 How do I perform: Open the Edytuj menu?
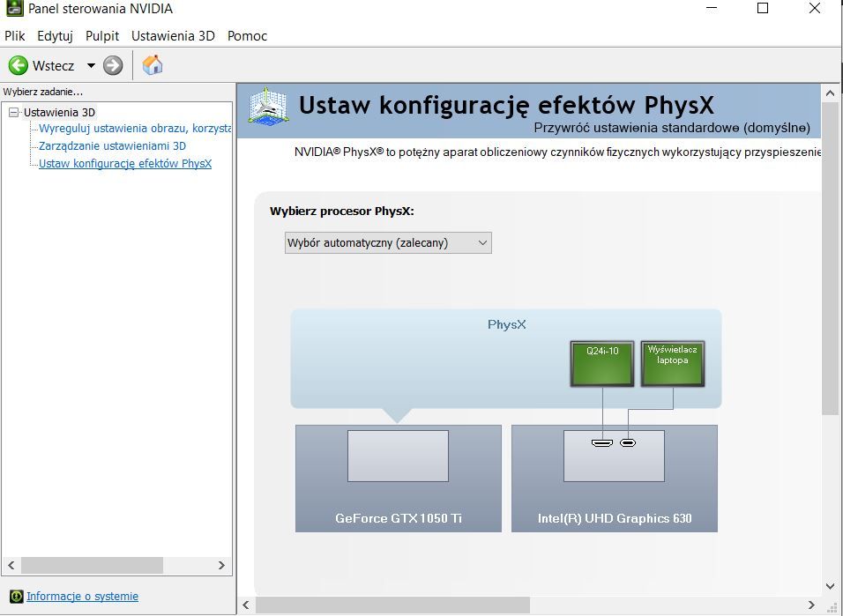(55, 36)
